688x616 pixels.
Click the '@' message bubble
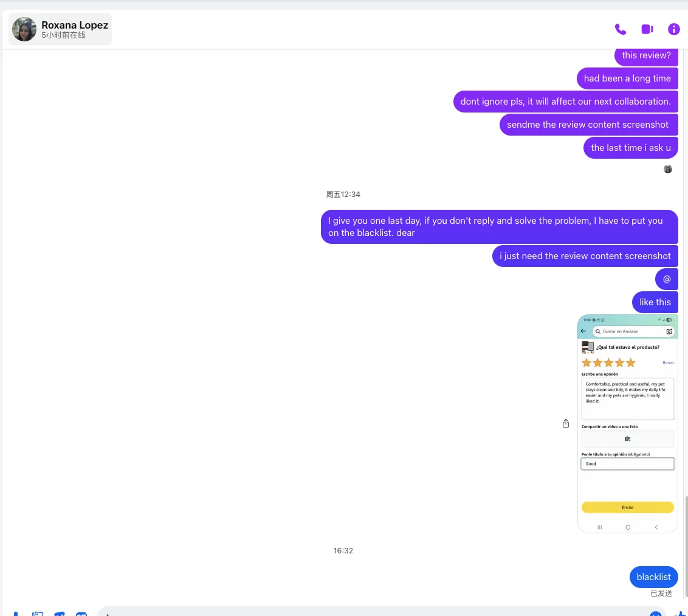[667, 279]
